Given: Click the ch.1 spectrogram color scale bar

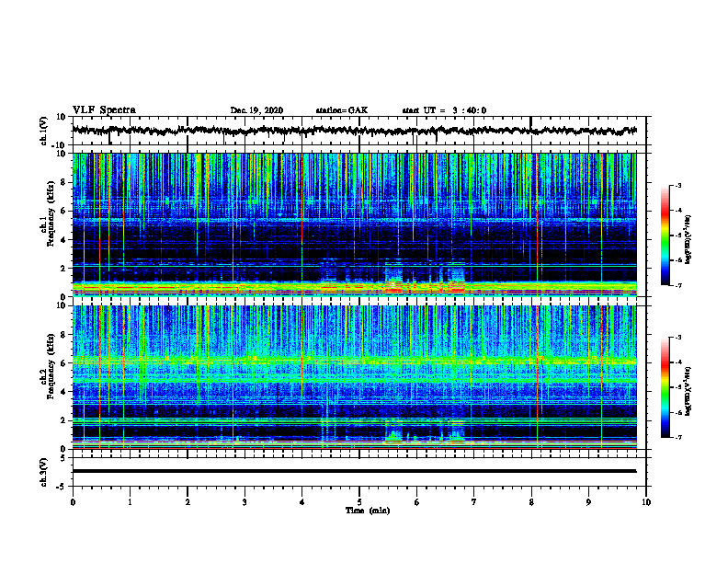Looking at the screenshot, I should (665, 236).
